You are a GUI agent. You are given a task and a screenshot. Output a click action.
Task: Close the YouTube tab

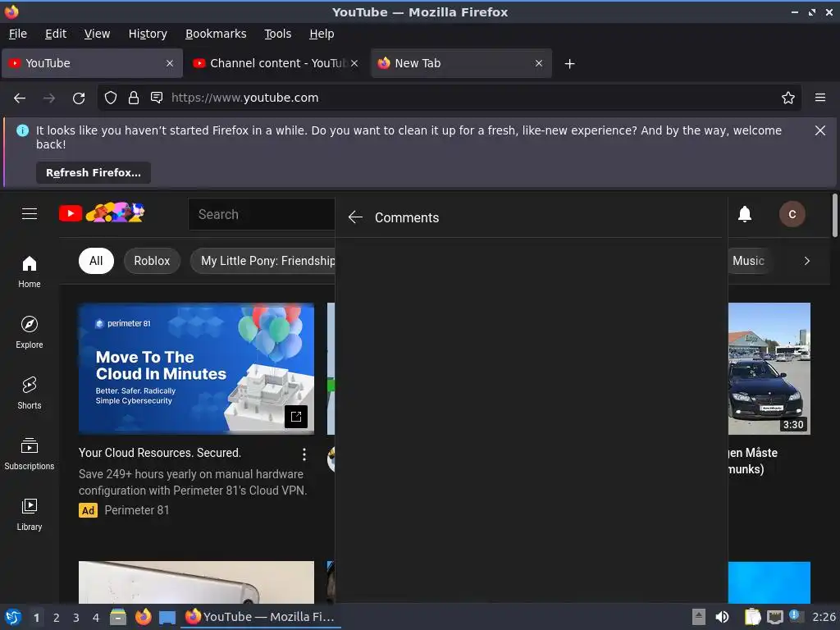170,63
